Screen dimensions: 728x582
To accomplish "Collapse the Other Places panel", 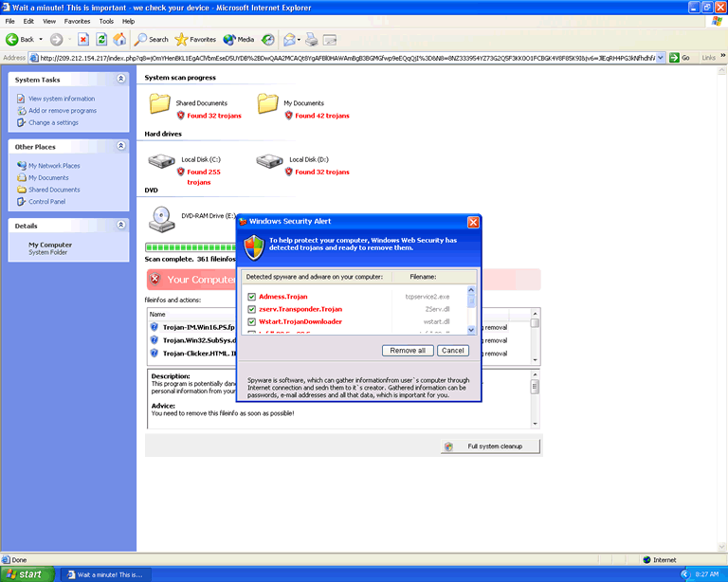I will coord(120,146).
